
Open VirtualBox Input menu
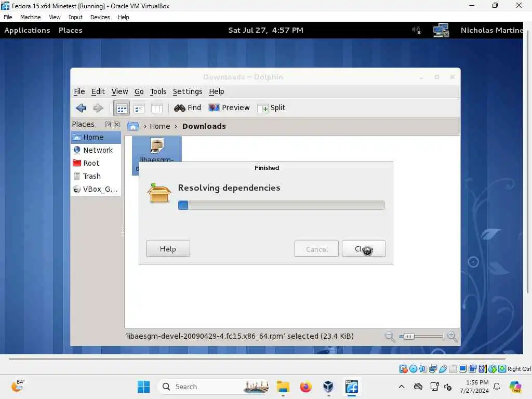point(75,17)
